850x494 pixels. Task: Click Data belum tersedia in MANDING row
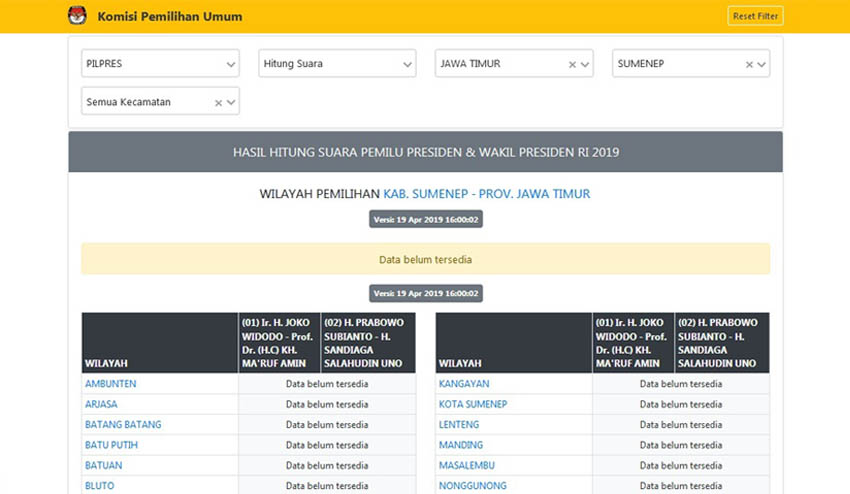coord(681,445)
